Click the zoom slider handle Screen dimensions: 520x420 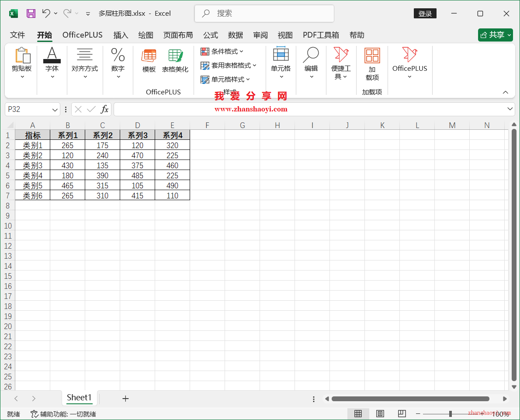[451, 414]
